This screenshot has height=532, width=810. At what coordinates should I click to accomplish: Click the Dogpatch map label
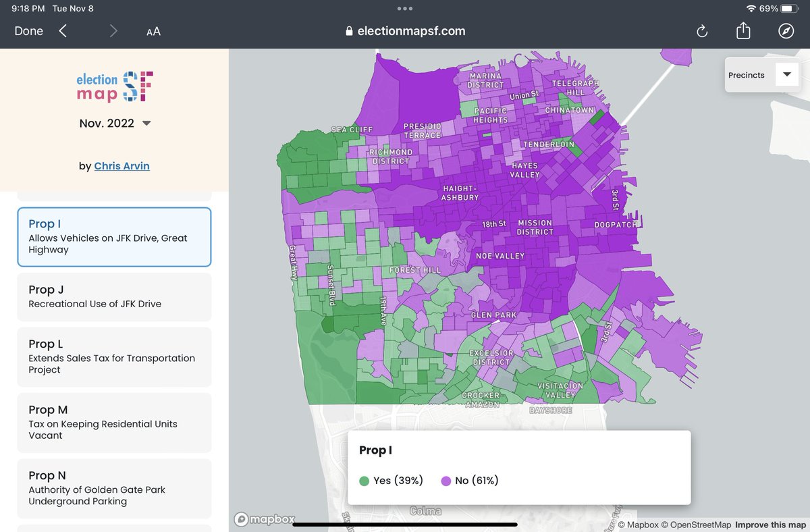(x=615, y=225)
